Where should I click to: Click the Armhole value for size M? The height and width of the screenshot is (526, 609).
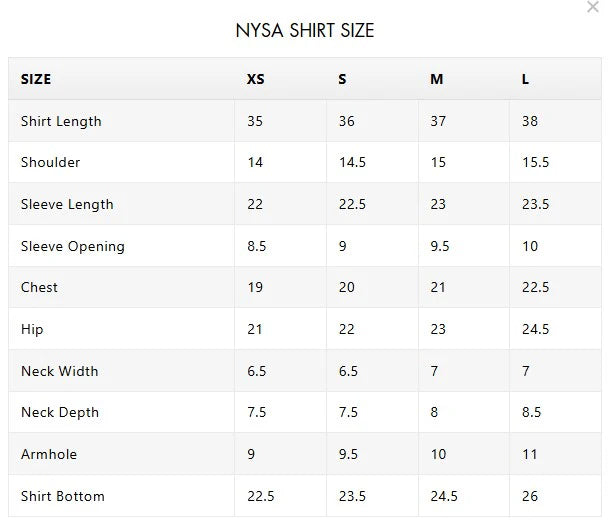438,454
